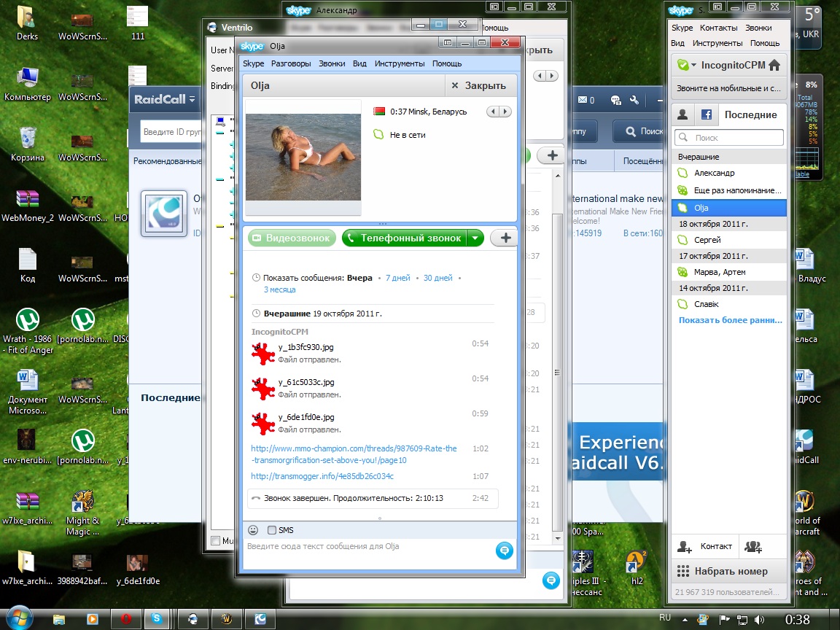Toggle the Mu checkbox in Ventrilo window
Image resolution: width=840 pixels, height=630 pixels.
(215, 540)
